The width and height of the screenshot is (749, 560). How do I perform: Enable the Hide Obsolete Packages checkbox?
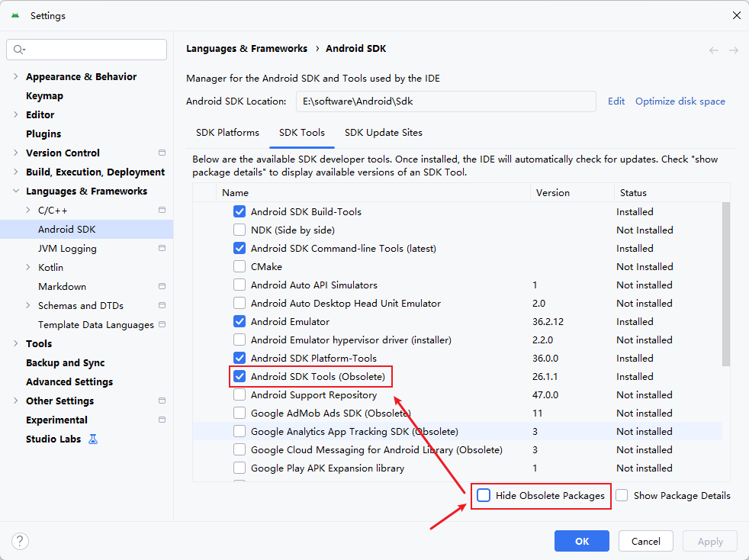point(484,496)
